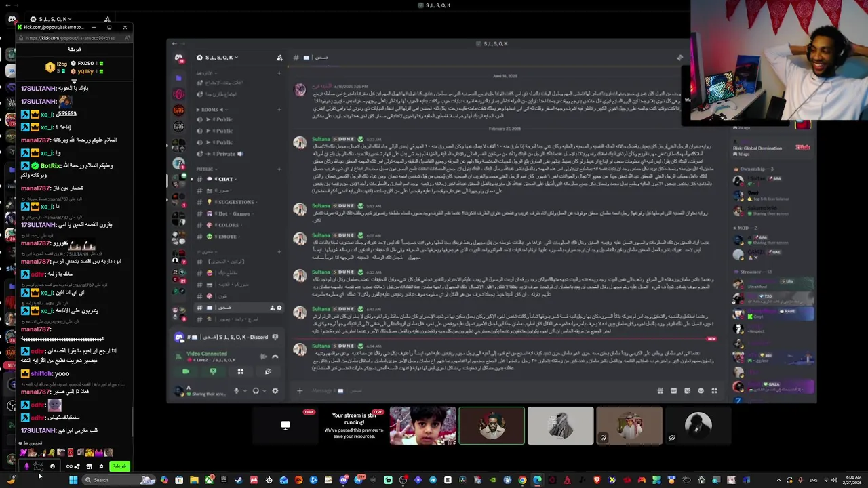Open the Windows Start menu
Viewport: 868px width, 488px height.
click(73, 480)
